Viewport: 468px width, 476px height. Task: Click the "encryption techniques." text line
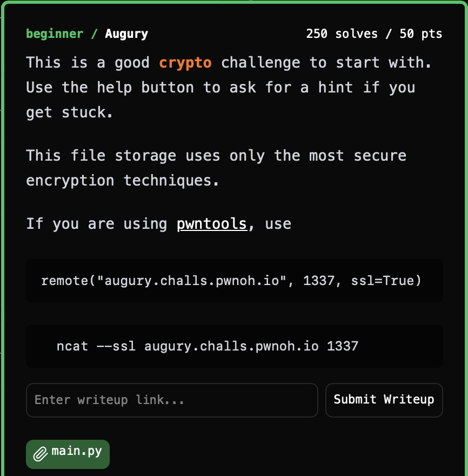click(x=123, y=180)
